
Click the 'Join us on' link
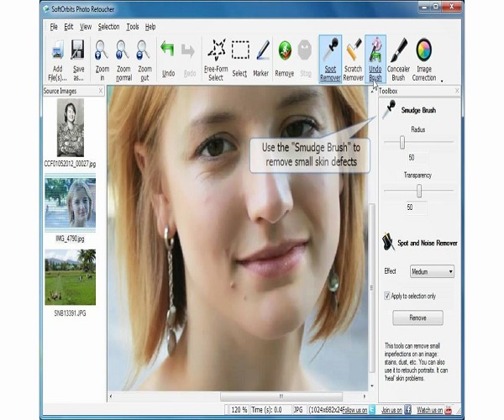click(x=391, y=410)
